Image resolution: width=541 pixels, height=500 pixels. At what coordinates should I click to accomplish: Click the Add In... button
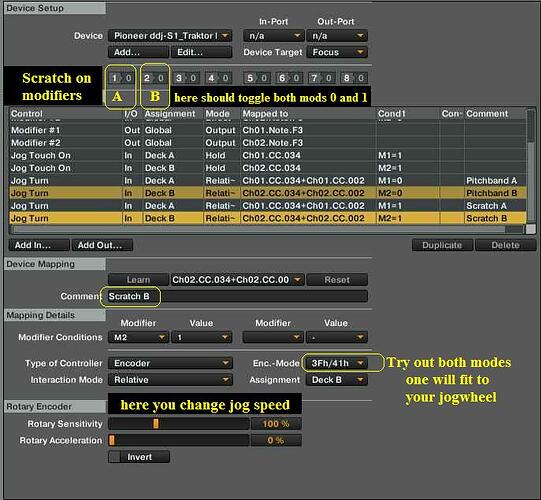click(39, 245)
